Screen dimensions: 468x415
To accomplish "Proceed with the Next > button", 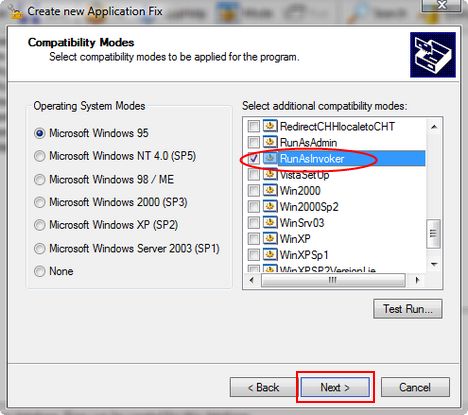I will pos(335,387).
